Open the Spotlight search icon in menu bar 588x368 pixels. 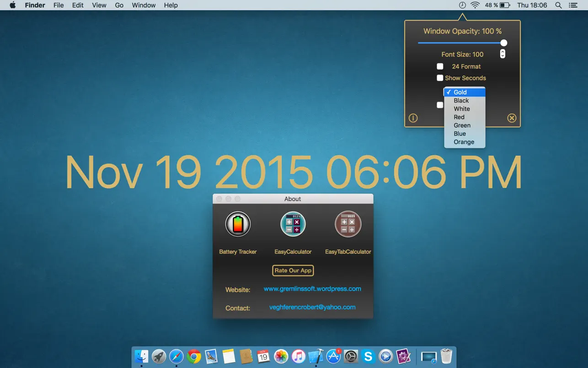click(x=558, y=5)
